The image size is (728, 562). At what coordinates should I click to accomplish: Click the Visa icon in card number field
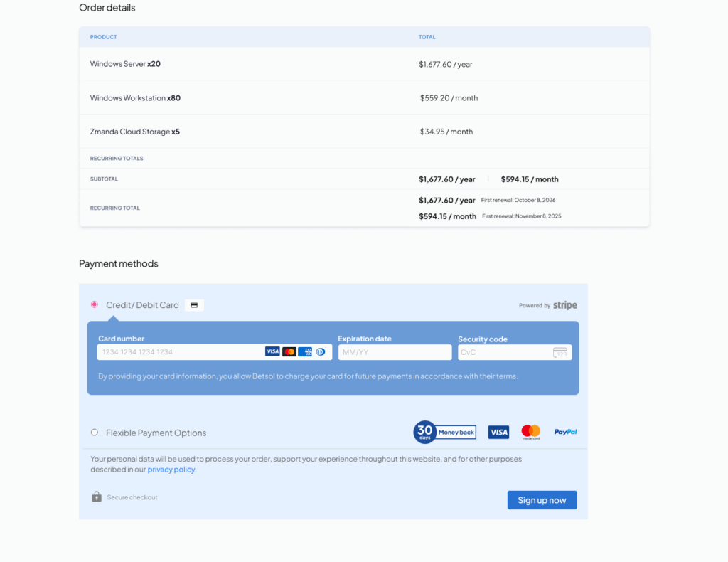[x=272, y=351]
